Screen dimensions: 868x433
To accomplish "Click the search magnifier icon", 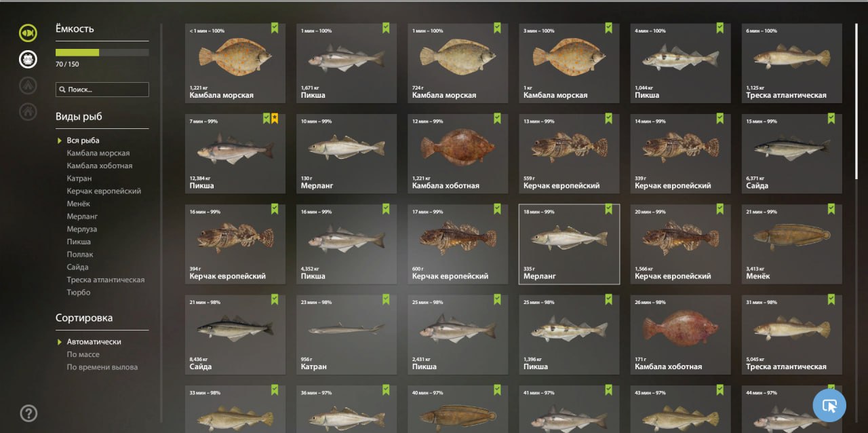I will [x=62, y=90].
